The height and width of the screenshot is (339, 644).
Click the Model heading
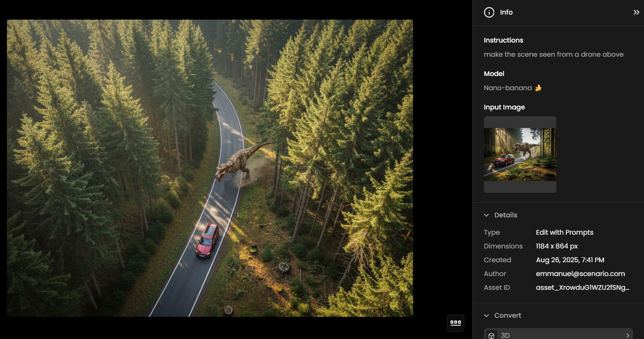click(494, 74)
